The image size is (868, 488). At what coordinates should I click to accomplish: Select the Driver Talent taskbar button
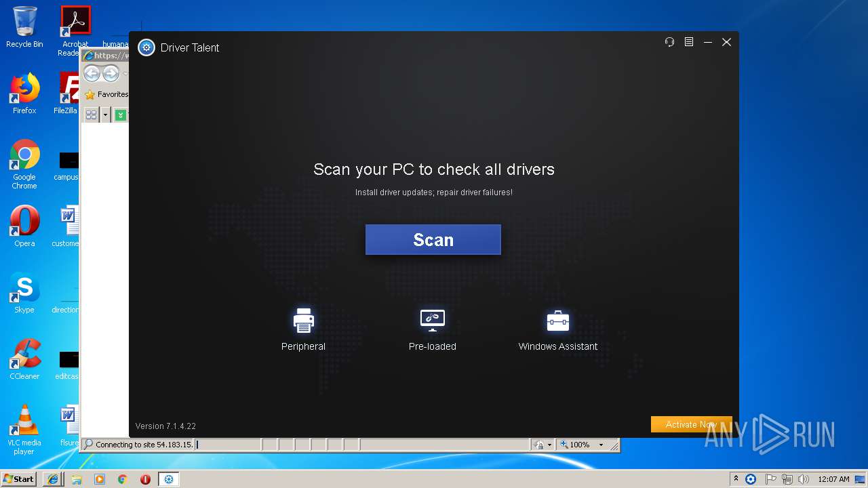point(169,479)
